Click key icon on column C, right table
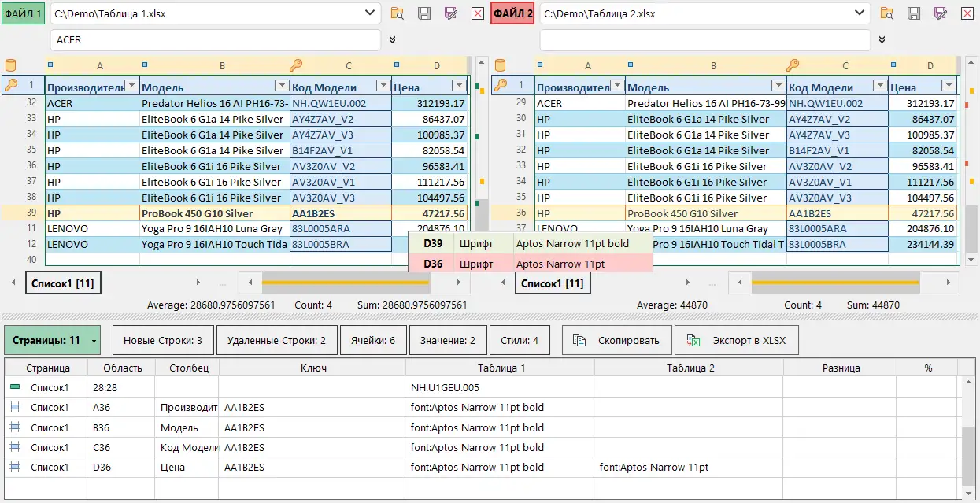Image resolution: width=980 pixels, height=503 pixels. (x=793, y=65)
